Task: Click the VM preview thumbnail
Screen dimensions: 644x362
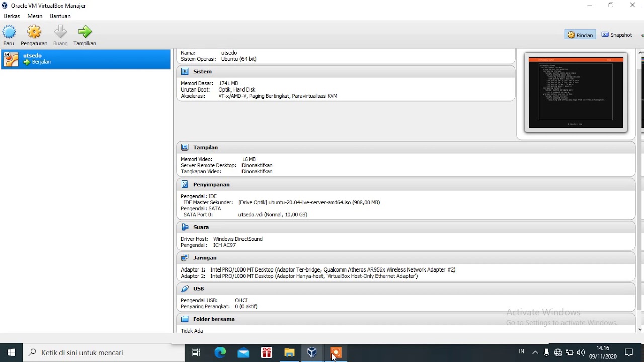Action: click(576, 93)
